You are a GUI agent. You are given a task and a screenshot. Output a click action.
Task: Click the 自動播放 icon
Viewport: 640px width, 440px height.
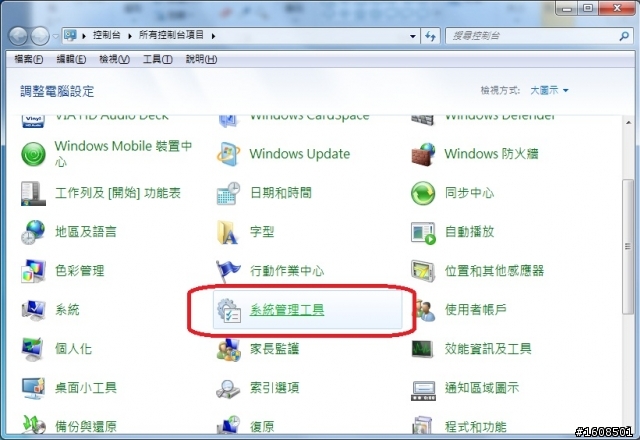click(x=423, y=233)
